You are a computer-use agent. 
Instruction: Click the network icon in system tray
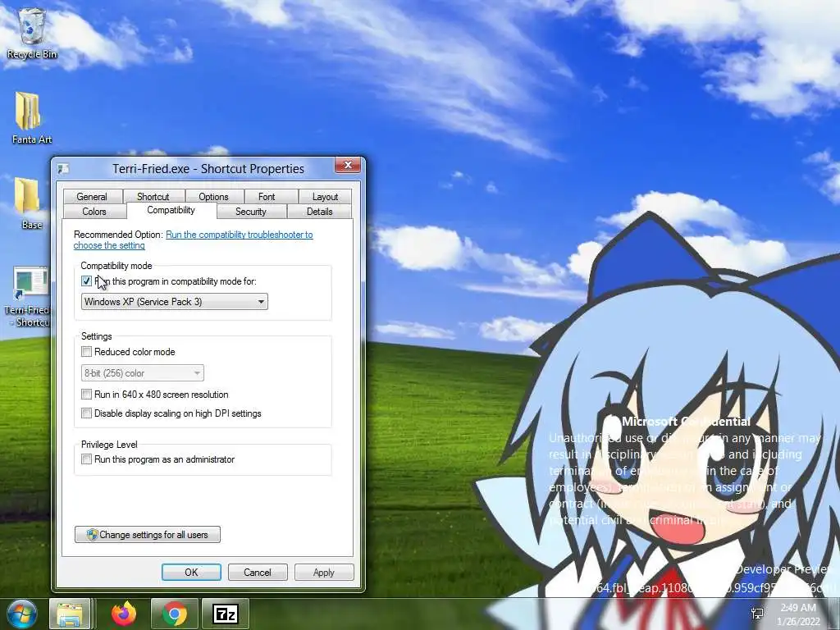[x=757, y=614]
